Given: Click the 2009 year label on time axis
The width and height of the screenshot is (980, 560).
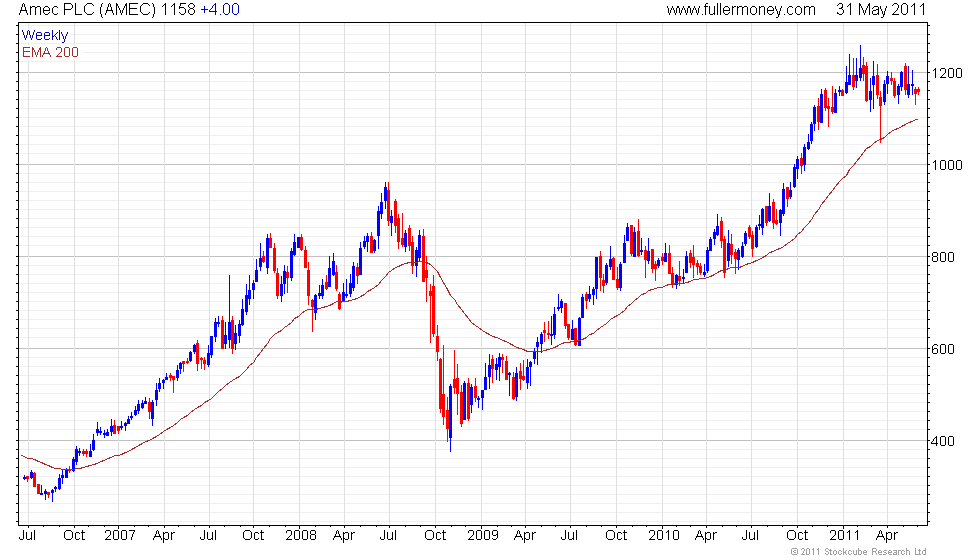Looking at the screenshot, I should [482, 536].
